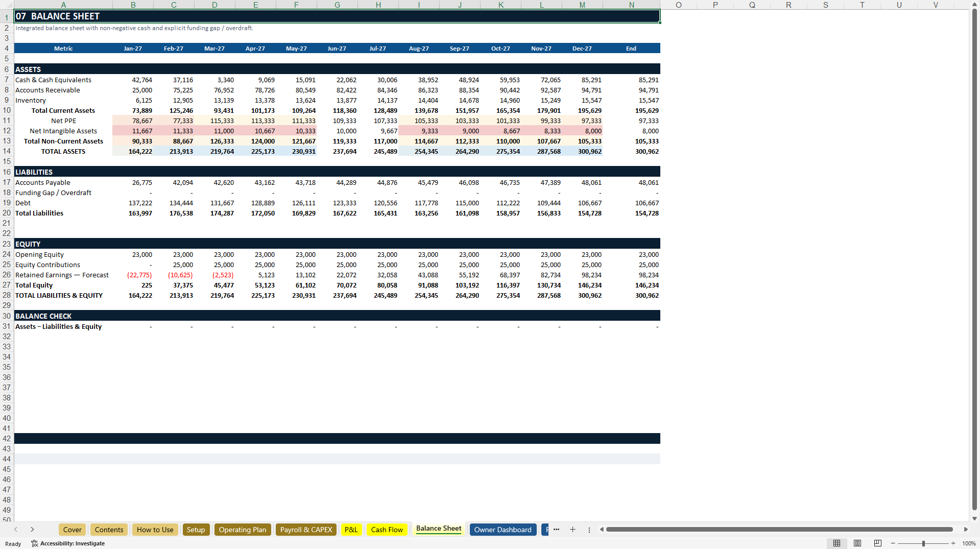
Task: Select the Dec-27 column header cell
Action: [582, 49]
